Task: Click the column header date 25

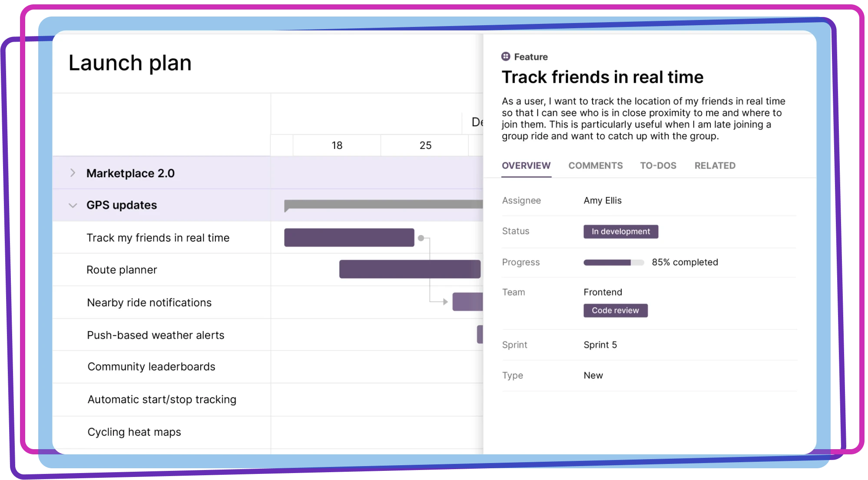Action: point(424,145)
